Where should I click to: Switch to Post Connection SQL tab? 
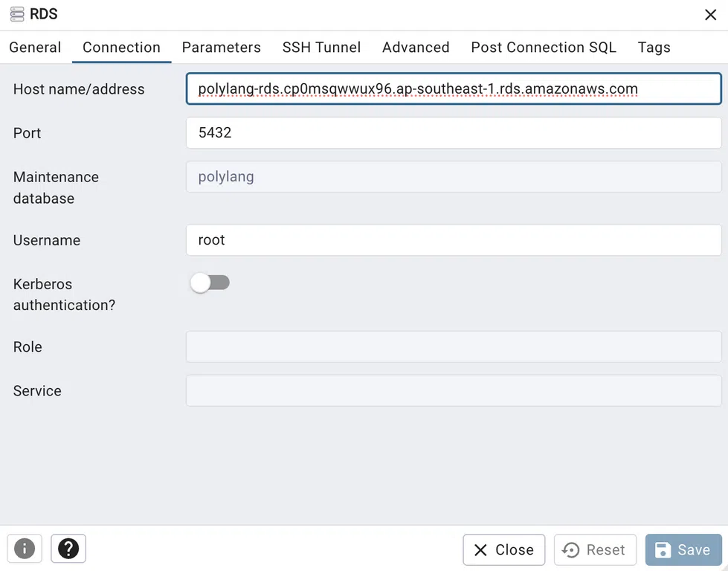pos(544,48)
